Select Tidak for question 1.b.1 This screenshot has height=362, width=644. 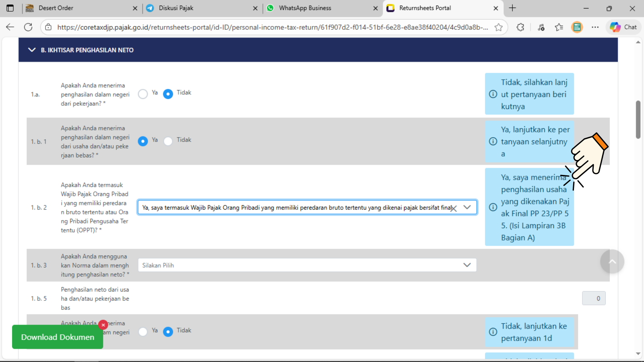click(x=168, y=141)
